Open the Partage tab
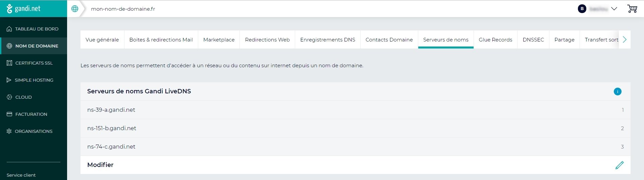 565,39
